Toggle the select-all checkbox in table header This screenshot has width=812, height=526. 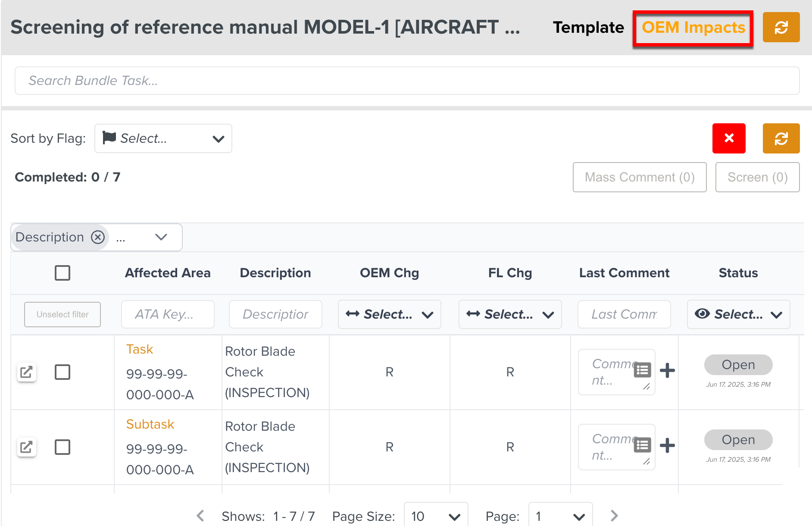pyautogui.click(x=62, y=273)
